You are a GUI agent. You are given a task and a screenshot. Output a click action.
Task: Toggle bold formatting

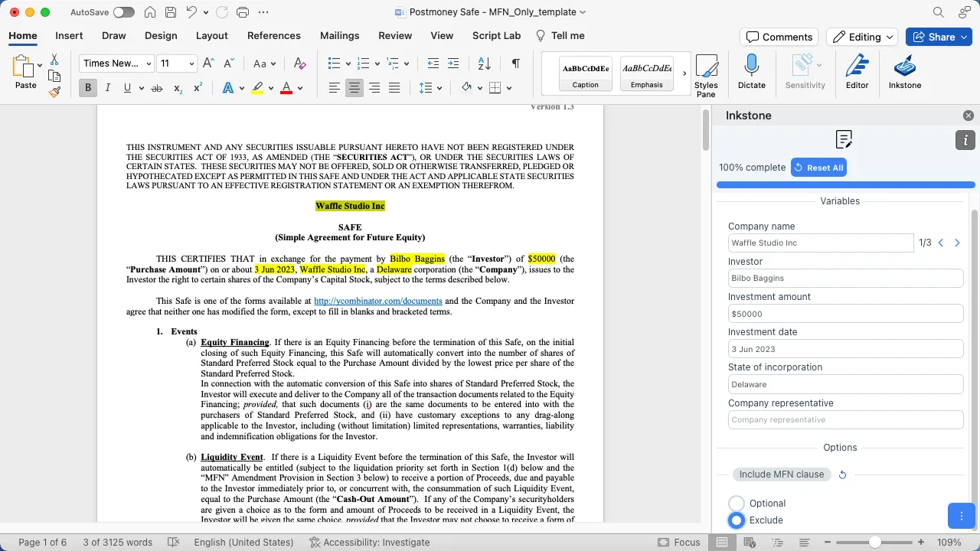tap(88, 88)
